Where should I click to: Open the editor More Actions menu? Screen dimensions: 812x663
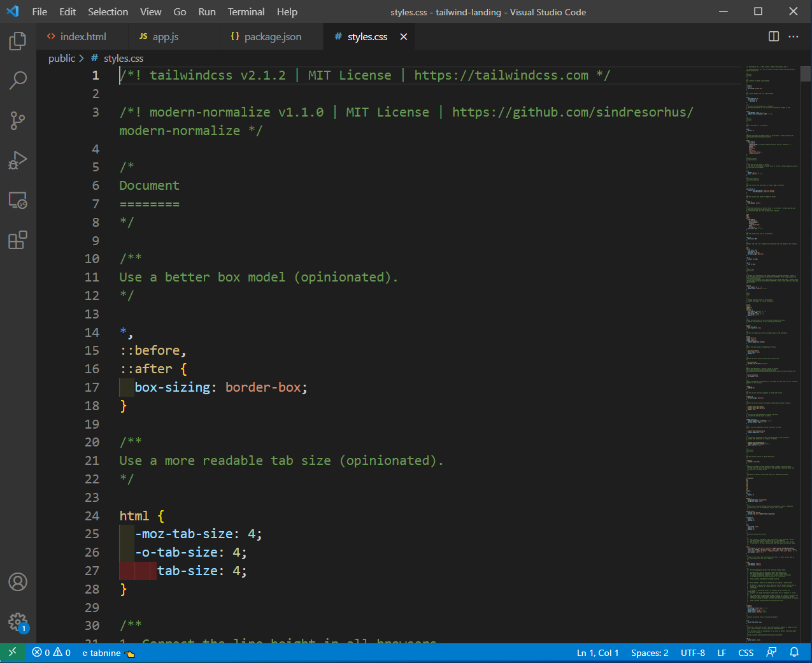(794, 36)
